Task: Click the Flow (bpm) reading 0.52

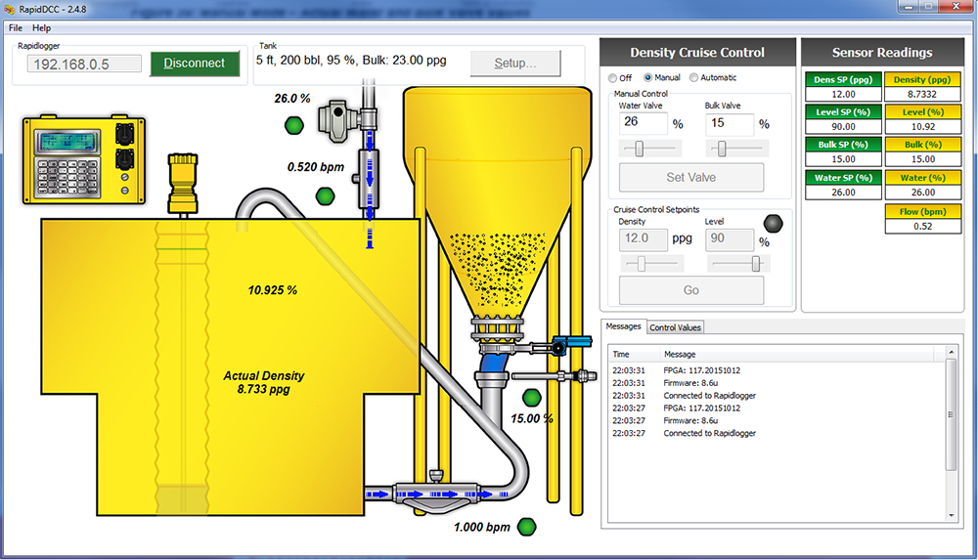Action: 923,227
